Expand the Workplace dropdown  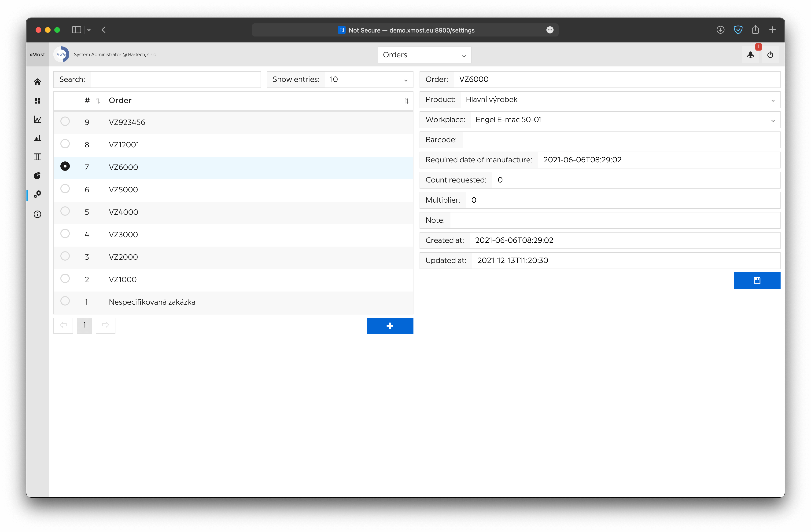pyautogui.click(x=625, y=120)
